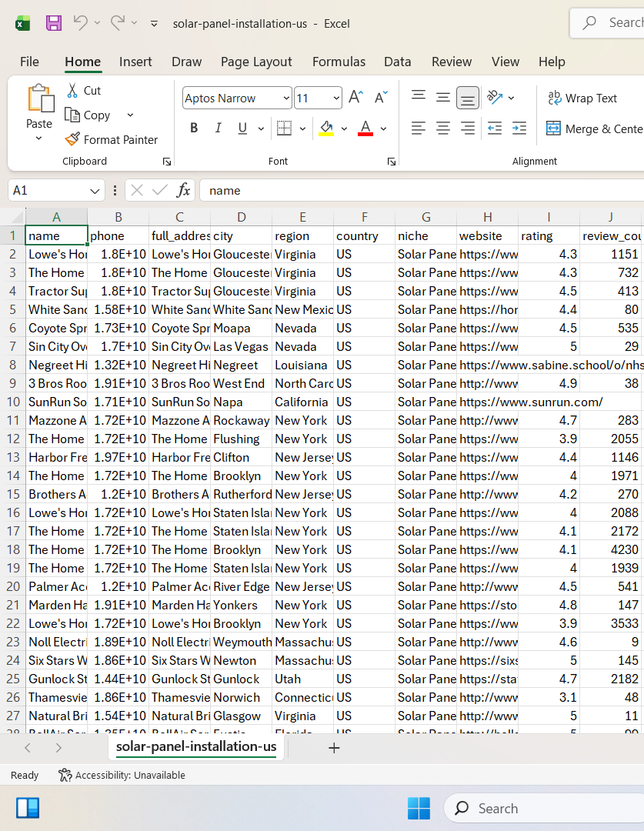Click previous sheet navigation arrow
Viewport: 644px width, 831px height.
28,748
